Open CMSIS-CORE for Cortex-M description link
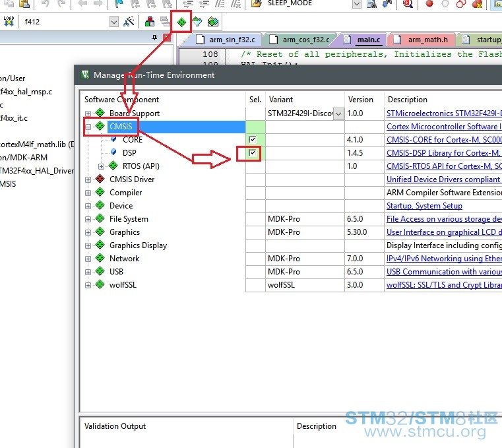 (444, 140)
